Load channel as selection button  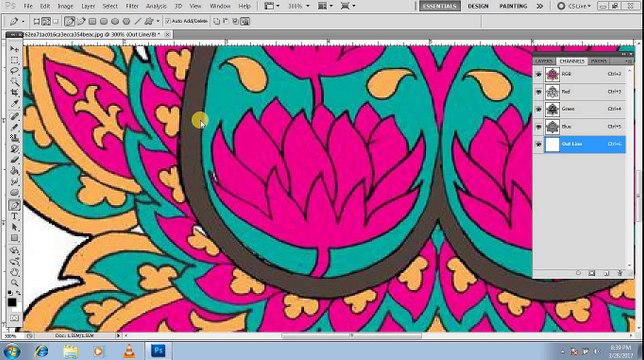click(x=578, y=273)
